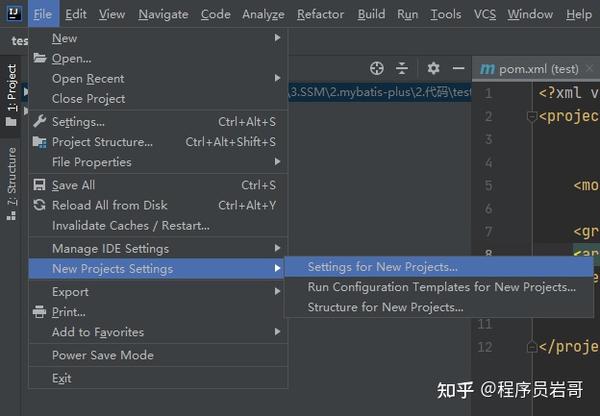600x416 pixels.
Task: Toggle the 7: Structure side tool window
Action: pos(11,184)
